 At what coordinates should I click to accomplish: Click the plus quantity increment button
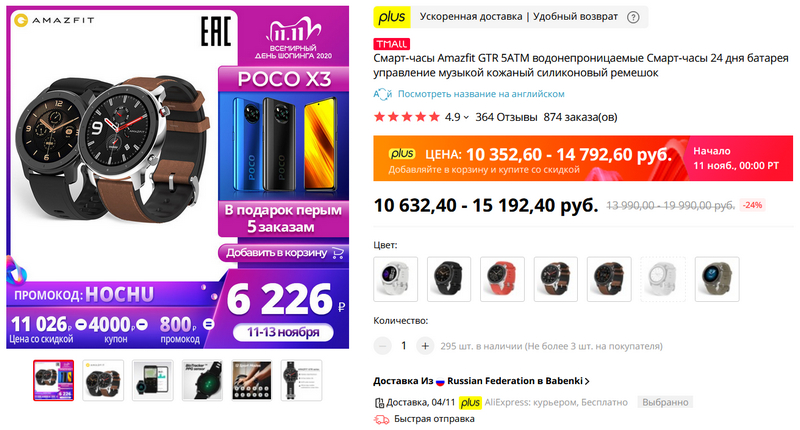tap(425, 346)
